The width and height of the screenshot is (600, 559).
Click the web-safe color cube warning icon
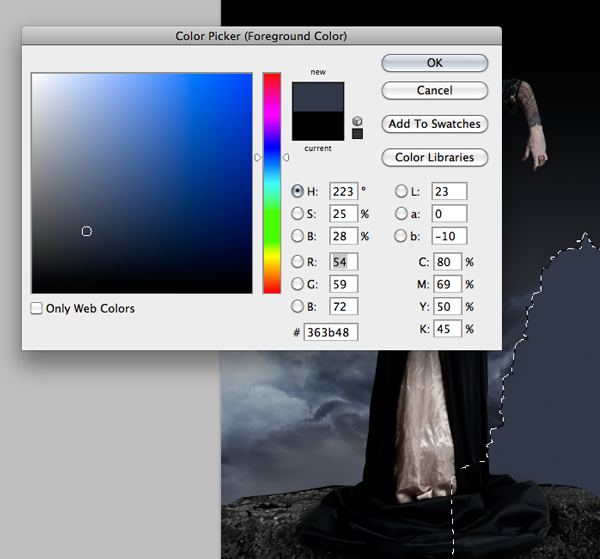coord(357,121)
